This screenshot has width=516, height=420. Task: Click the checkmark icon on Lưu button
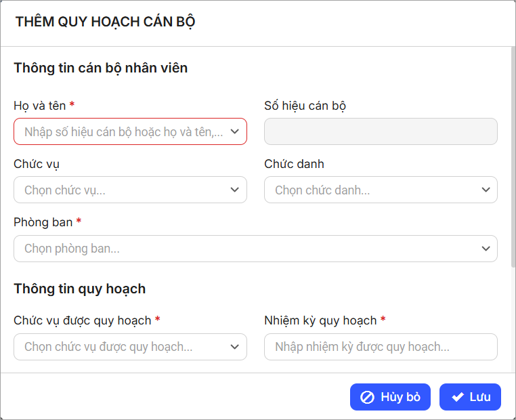click(458, 398)
